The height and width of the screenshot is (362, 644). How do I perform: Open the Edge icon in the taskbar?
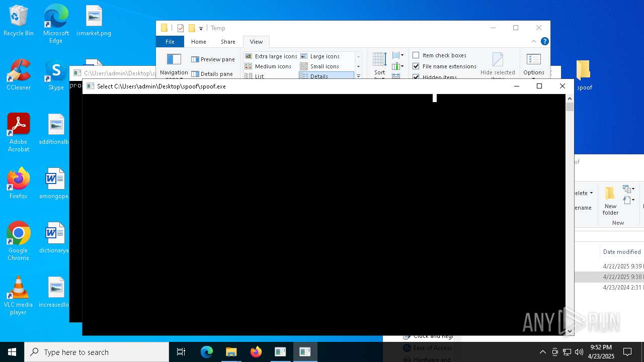(x=207, y=352)
